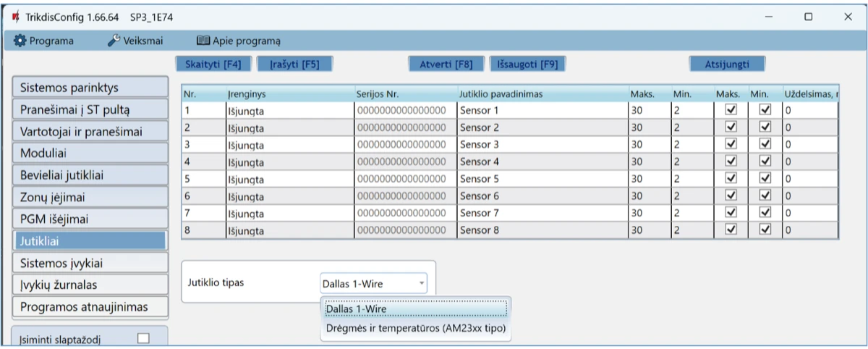The image size is (868, 349).
Task: Enable the Įsiminti slaptažodį checkbox
Action: click(x=143, y=338)
